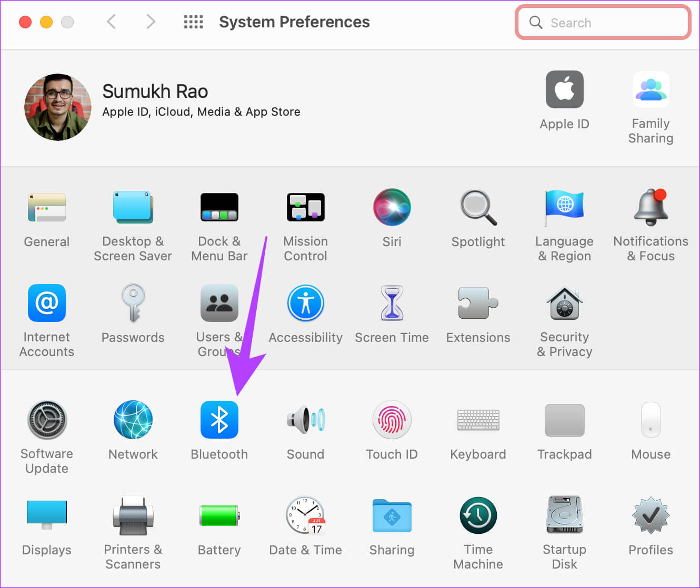Click the Search field

tap(603, 23)
